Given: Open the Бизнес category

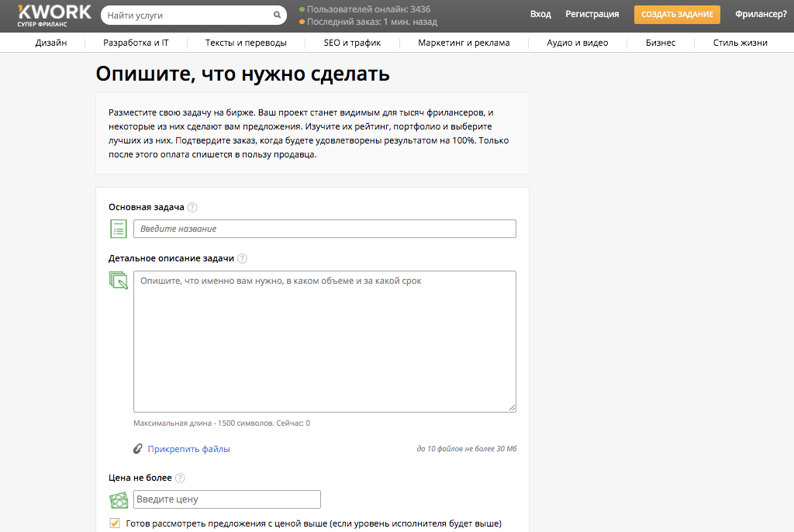Looking at the screenshot, I should [661, 43].
